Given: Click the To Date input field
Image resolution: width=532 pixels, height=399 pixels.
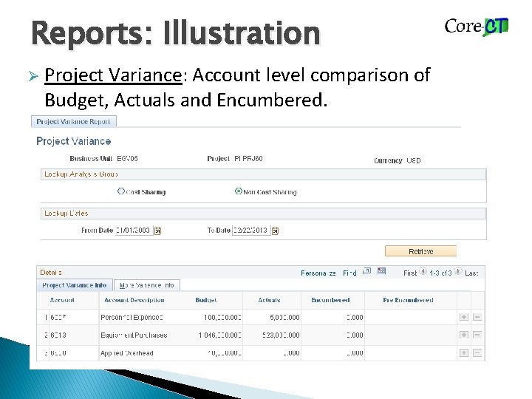Looking at the screenshot, I should click(x=251, y=231).
